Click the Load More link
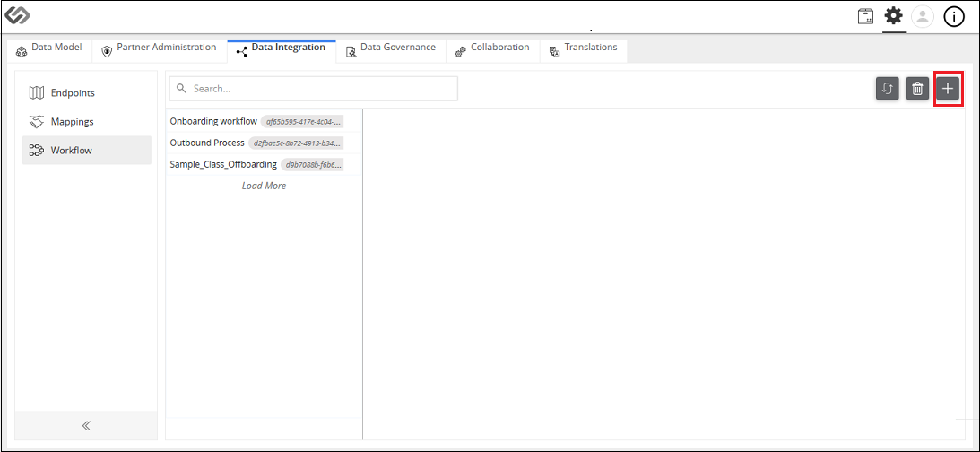 point(264,186)
